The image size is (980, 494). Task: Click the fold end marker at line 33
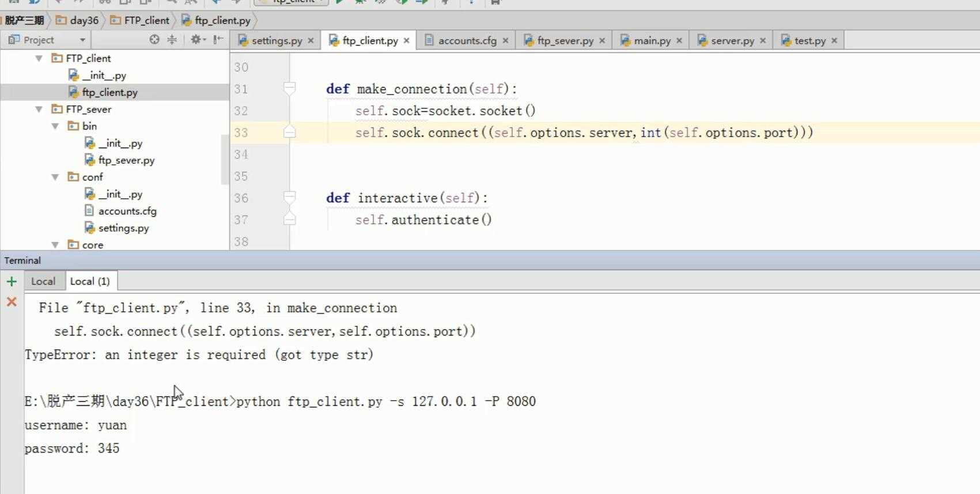pos(290,133)
